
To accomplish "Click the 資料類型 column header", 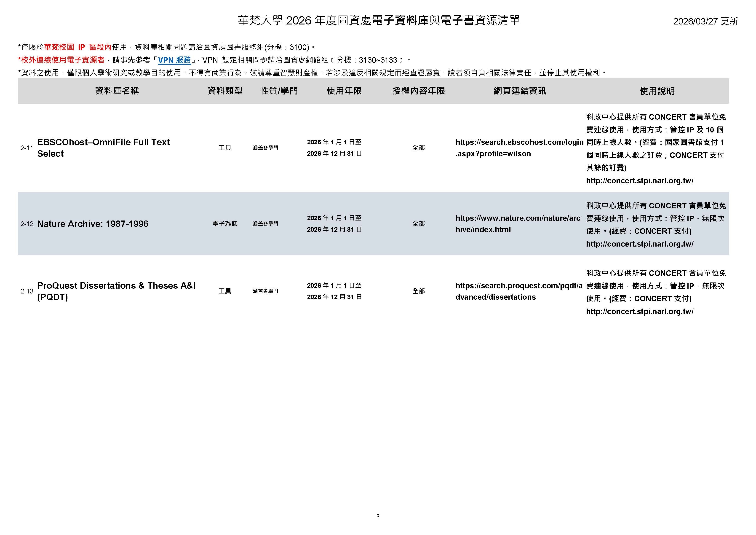I will pyautogui.click(x=225, y=91).
